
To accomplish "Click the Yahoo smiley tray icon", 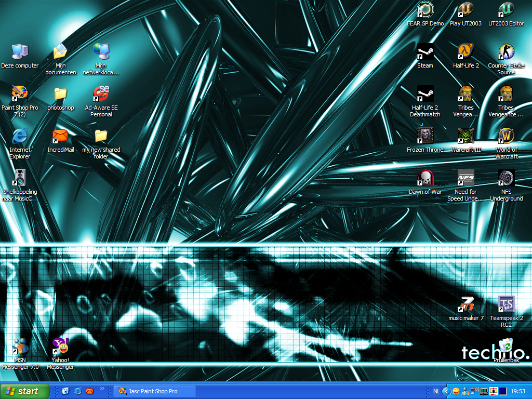I will tap(456, 391).
